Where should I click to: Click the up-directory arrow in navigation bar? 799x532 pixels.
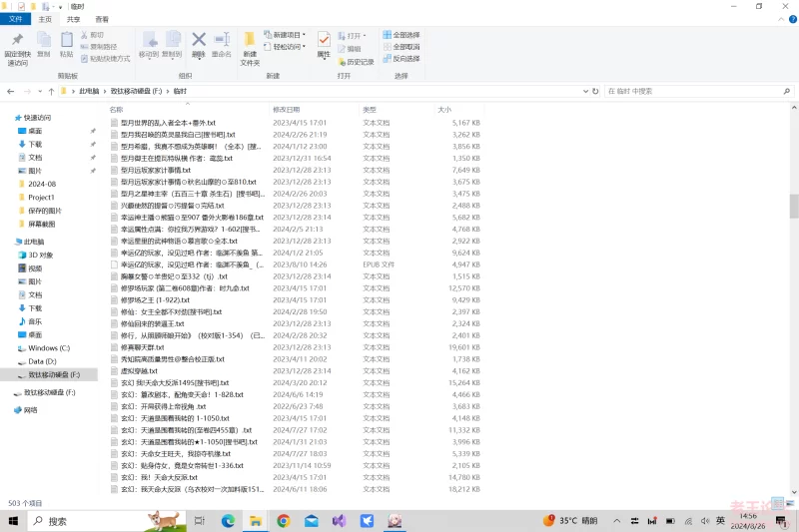49,91
